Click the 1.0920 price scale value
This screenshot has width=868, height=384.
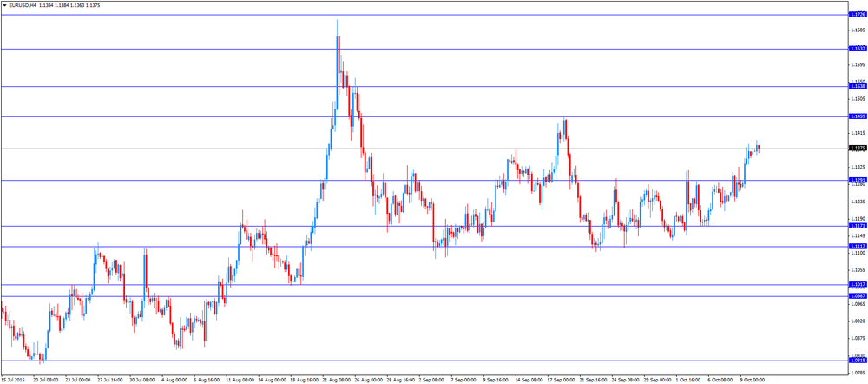coord(858,321)
